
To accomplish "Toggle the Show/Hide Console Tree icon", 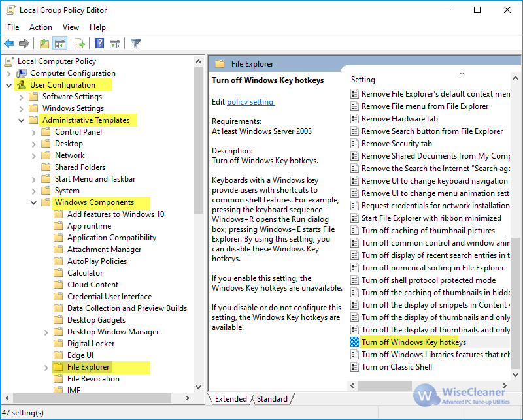I will [x=60, y=43].
